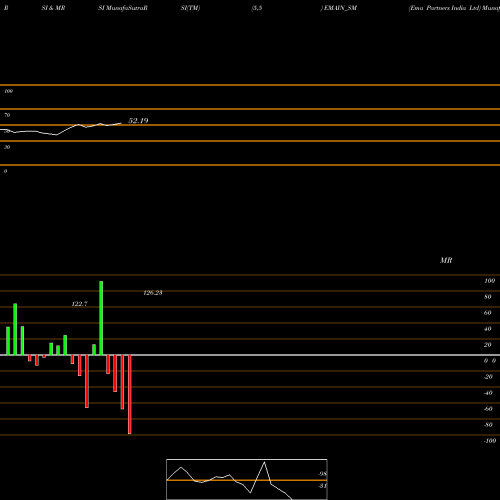The height and width of the screenshot is (500, 500).
Task: Click the SI MunafaSutraR header label
Action: (123, 8)
